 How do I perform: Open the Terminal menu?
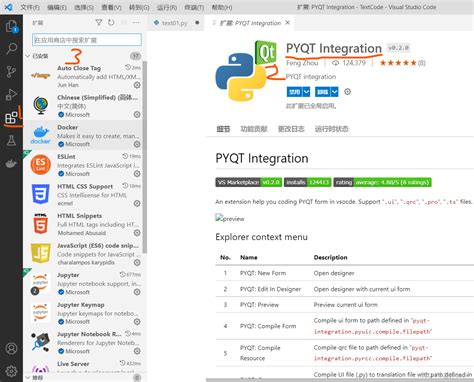pos(194,7)
